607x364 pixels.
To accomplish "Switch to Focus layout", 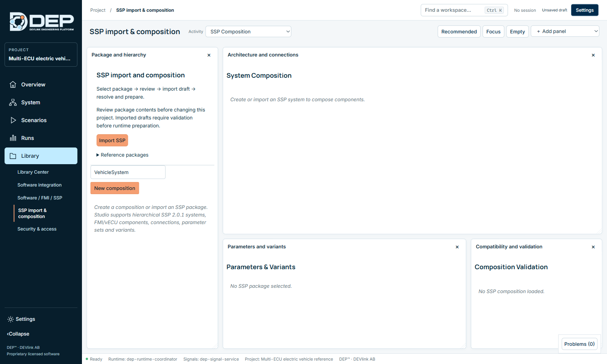I will coord(494,31).
